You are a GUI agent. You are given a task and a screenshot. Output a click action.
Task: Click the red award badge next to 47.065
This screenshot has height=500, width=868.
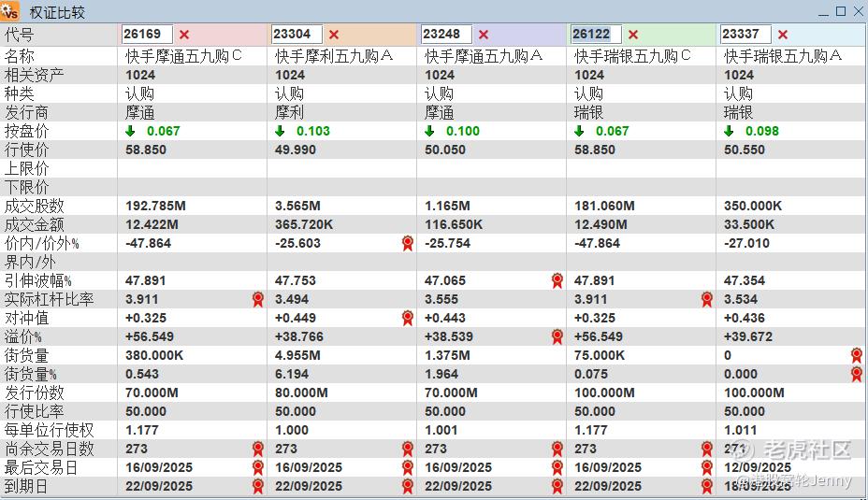(x=557, y=281)
